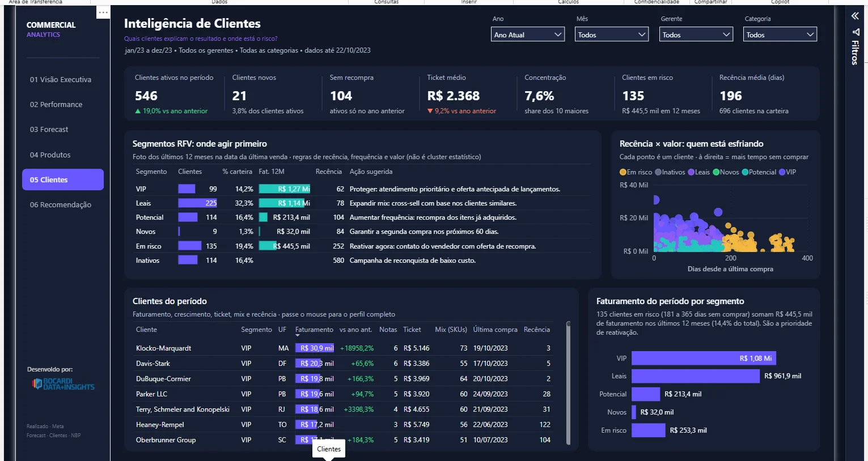
Task: Click the Inativos legend swatch
Action: [x=658, y=172]
